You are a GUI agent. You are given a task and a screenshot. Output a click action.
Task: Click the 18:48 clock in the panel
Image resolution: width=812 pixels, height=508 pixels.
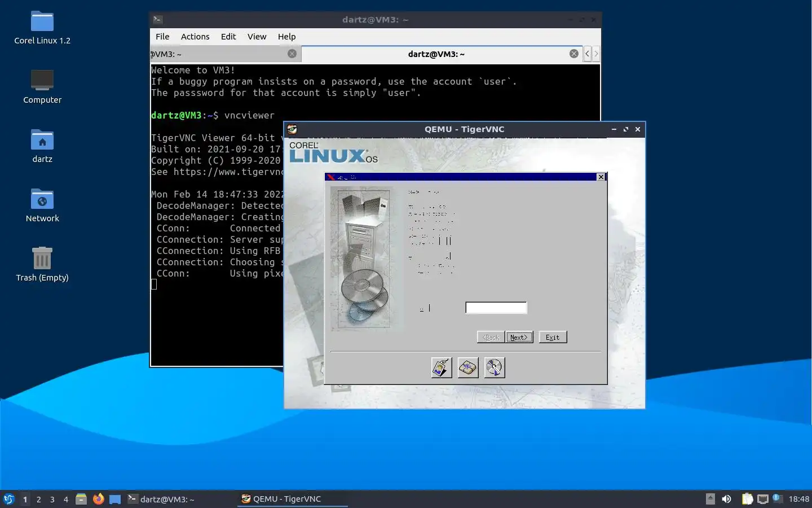pyautogui.click(x=798, y=499)
